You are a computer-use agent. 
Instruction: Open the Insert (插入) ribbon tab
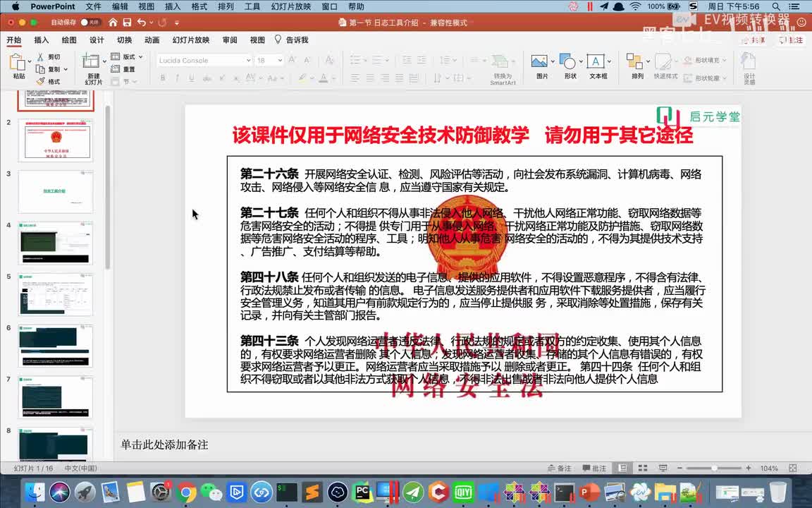pyautogui.click(x=42, y=40)
